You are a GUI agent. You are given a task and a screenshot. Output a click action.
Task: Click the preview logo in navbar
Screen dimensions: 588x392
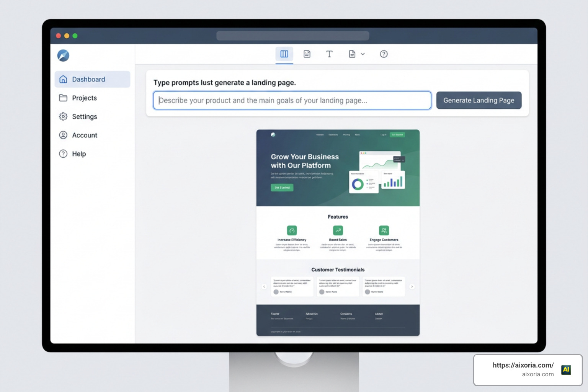(x=273, y=135)
